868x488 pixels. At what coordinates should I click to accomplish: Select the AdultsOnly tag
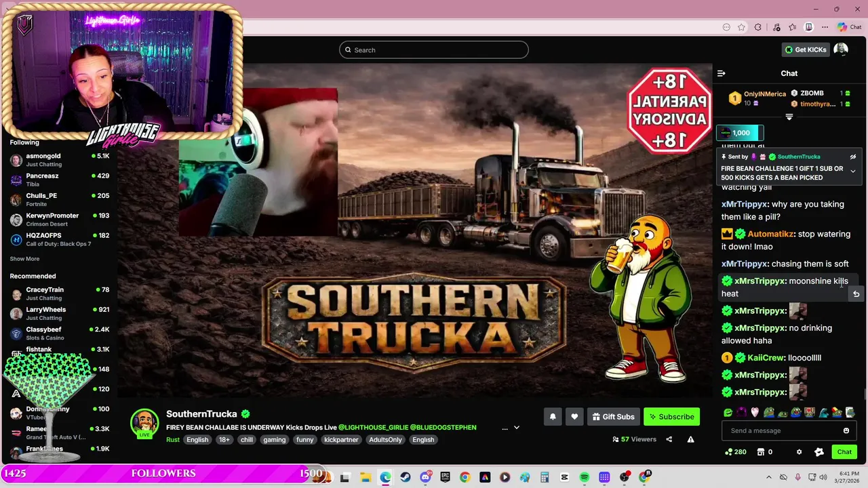(386, 439)
